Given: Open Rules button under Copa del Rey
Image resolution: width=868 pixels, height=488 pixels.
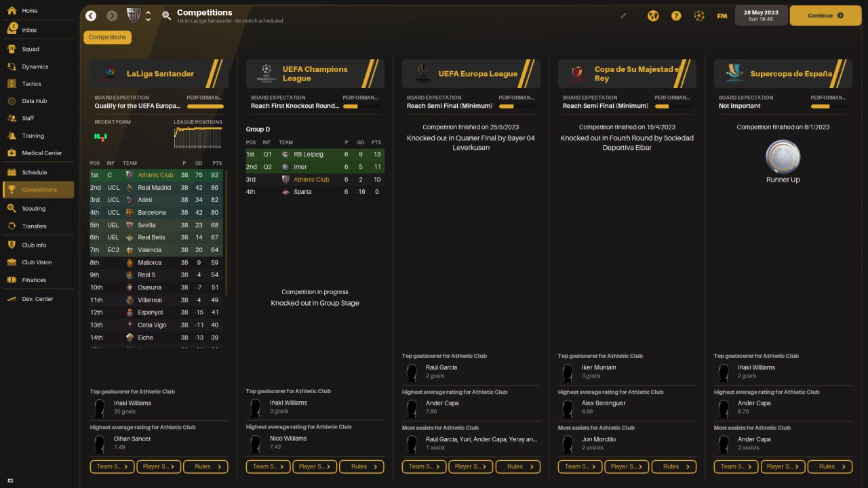Looking at the screenshot, I should 673,466.
